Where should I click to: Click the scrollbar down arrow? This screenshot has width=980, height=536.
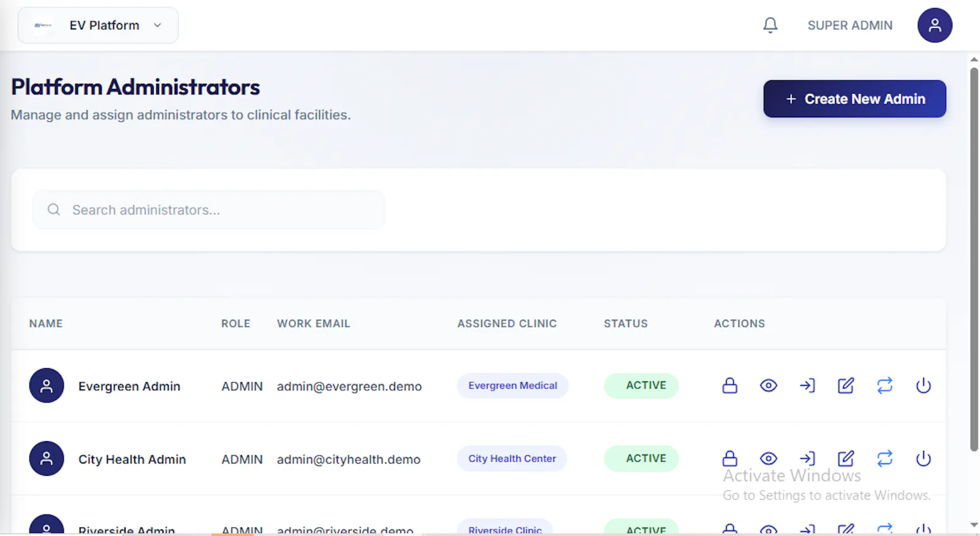[x=974, y=525]
